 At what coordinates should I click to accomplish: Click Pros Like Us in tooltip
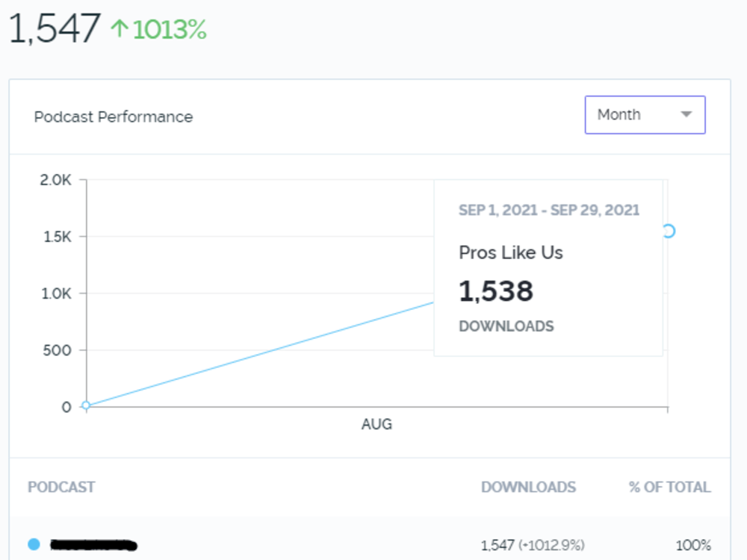(x=511, y=252)
